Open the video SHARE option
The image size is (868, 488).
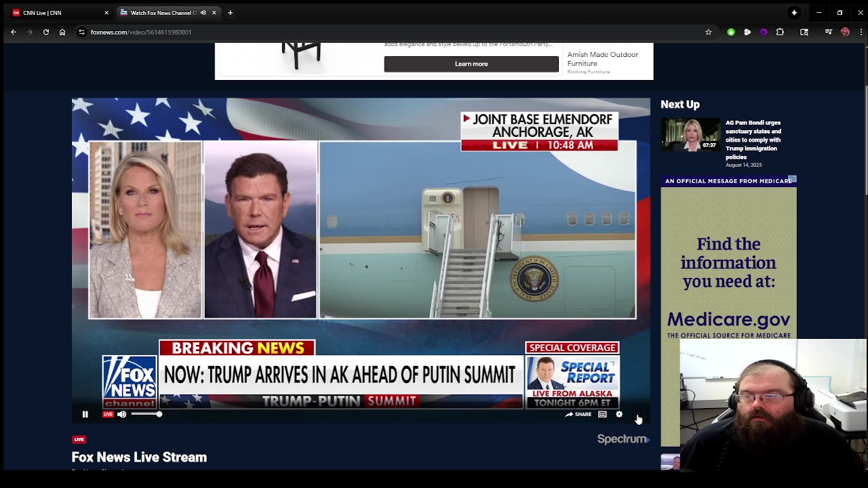(578, 414)
